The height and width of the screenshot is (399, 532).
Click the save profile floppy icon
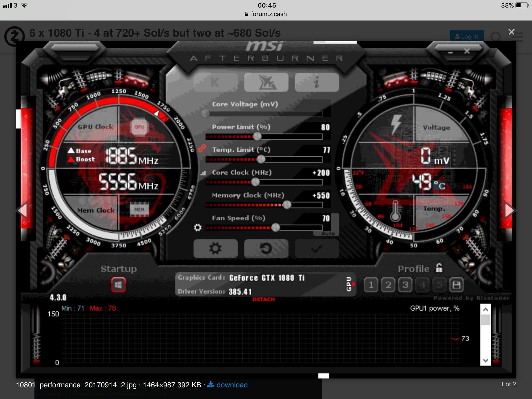(456, 285)
